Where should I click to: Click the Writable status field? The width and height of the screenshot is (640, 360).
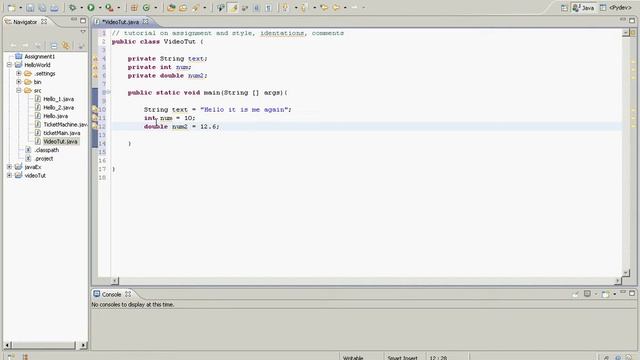353,358
